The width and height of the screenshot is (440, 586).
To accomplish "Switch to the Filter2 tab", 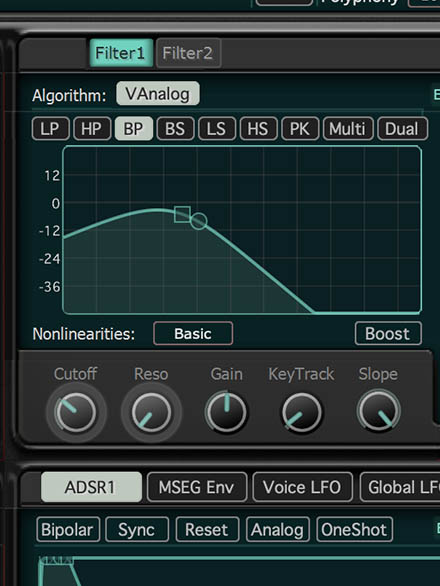I will coord(188,53).
